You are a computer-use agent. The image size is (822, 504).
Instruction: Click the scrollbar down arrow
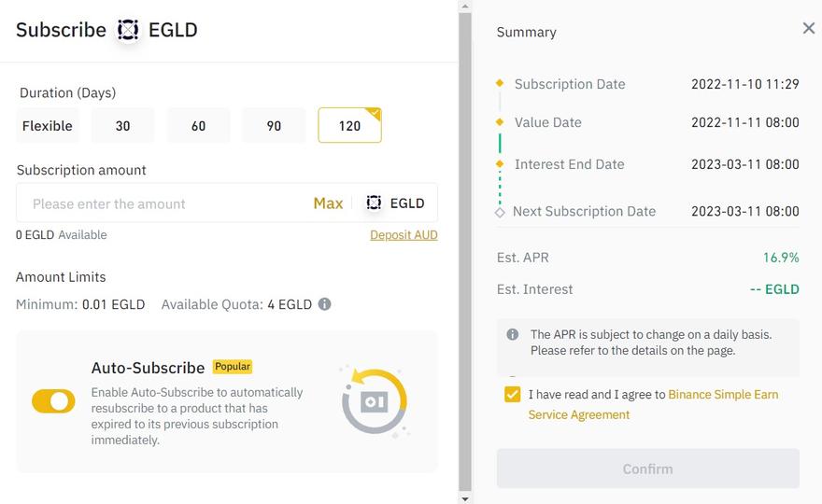pos(465,498)
